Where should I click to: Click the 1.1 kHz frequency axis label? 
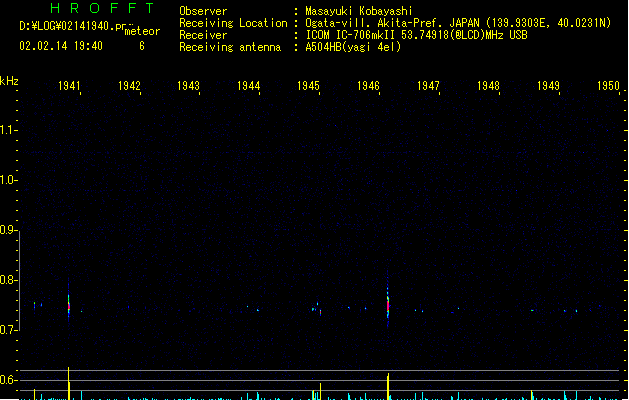8,130
